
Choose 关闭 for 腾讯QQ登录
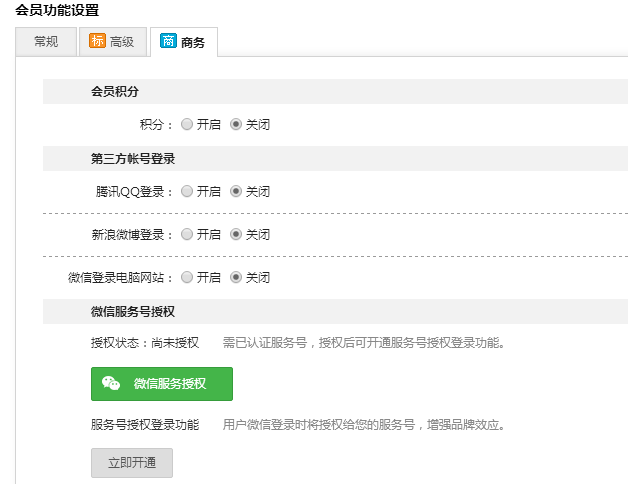236,192
